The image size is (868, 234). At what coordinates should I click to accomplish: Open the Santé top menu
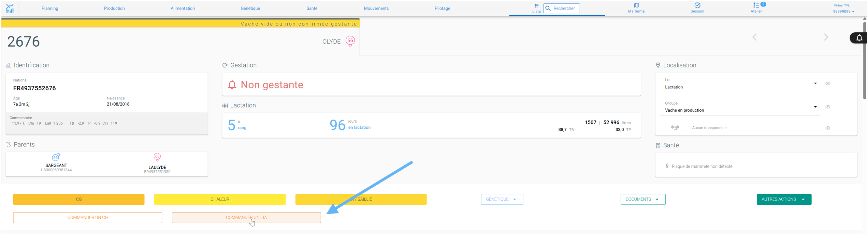312,9
